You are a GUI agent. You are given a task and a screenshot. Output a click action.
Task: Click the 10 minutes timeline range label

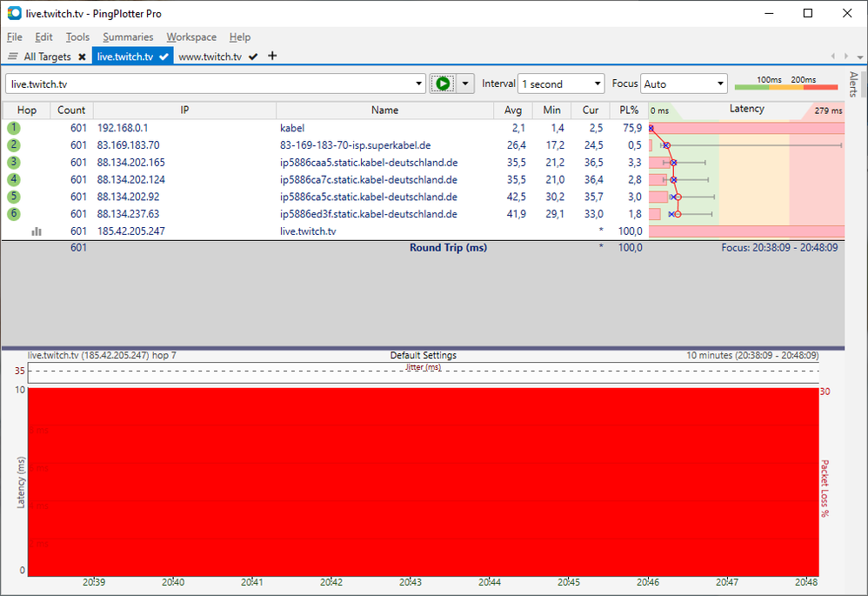coord(752,355)
